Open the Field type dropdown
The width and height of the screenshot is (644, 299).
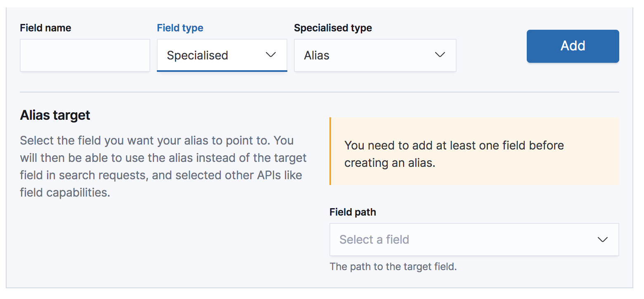222,55
